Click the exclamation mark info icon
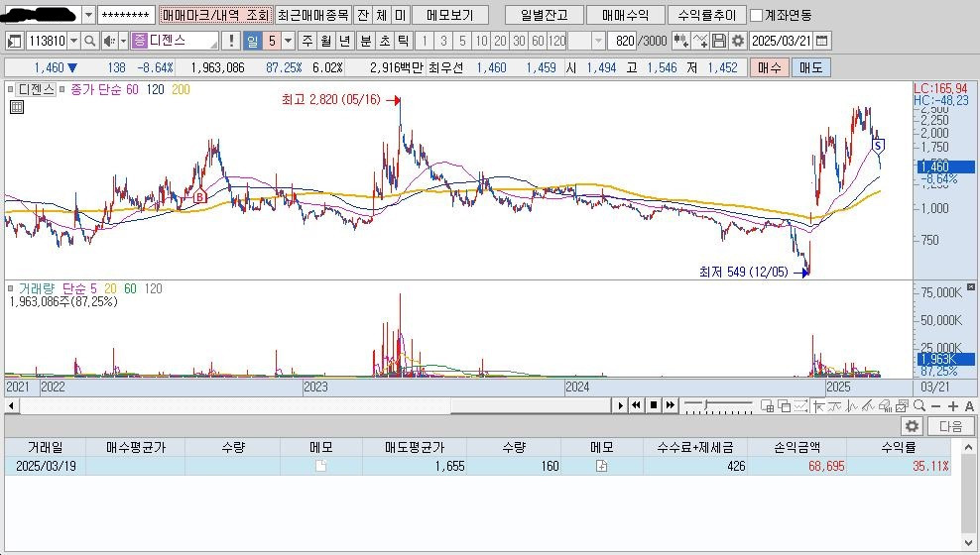This screenshot has height=555, width=980. coord(231,41)
